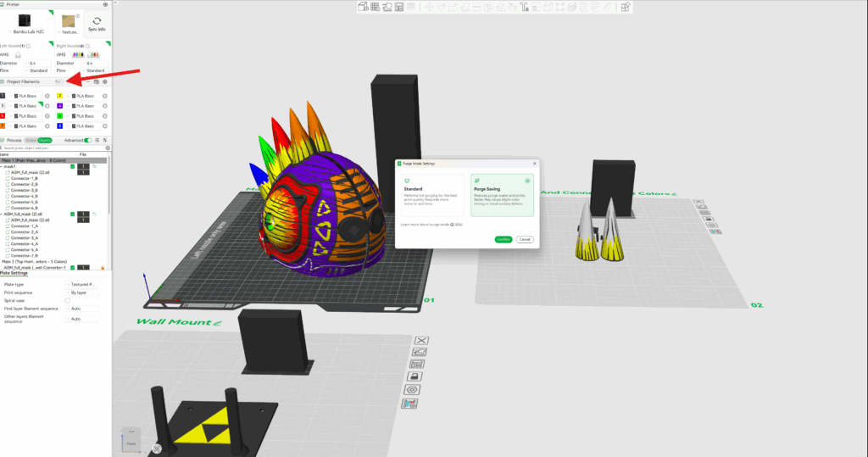Click the purge mode button beside Project Filaments
Image resolution: width=868 pixels, height=457 pixels.
(58, 81)
